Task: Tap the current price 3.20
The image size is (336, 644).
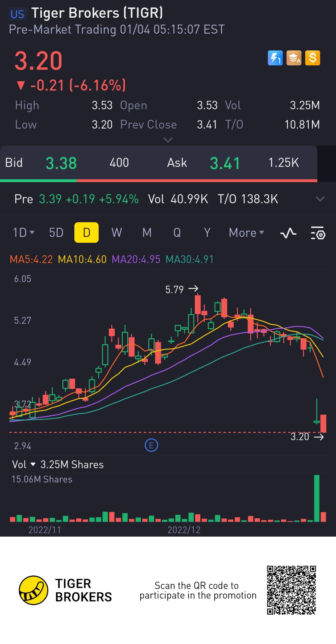Action: 39,61
